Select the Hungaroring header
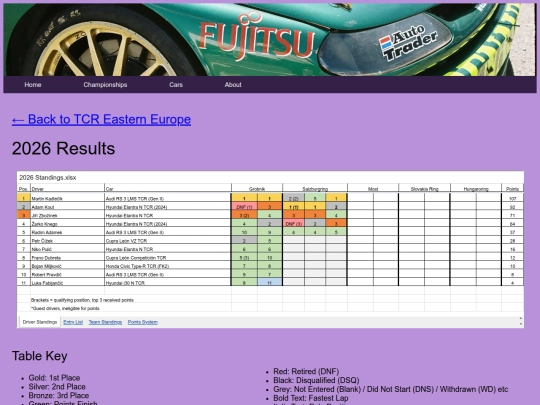The width and height of the screenshot is (540, 405). click(x=476, y=189)
